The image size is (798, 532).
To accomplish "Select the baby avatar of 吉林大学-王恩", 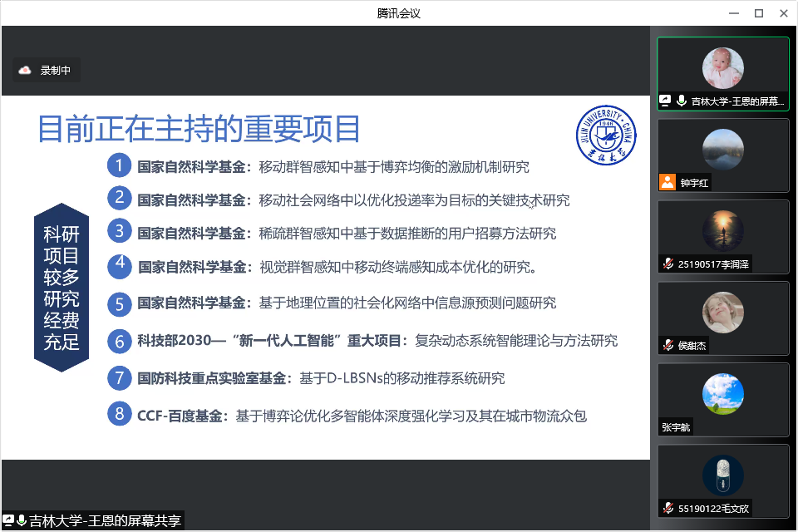I will click(722, 68).
